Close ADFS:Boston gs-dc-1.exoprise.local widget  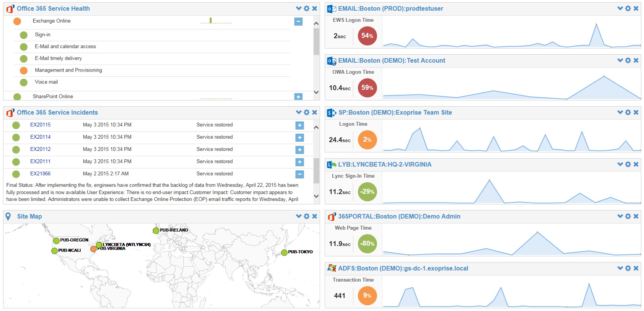coord(636,268)
